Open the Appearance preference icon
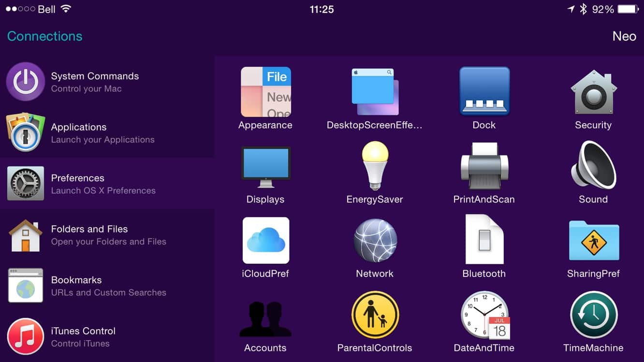The height and width of the screenshot is (362, 644). pyautogui.click(x=265, y=92)
